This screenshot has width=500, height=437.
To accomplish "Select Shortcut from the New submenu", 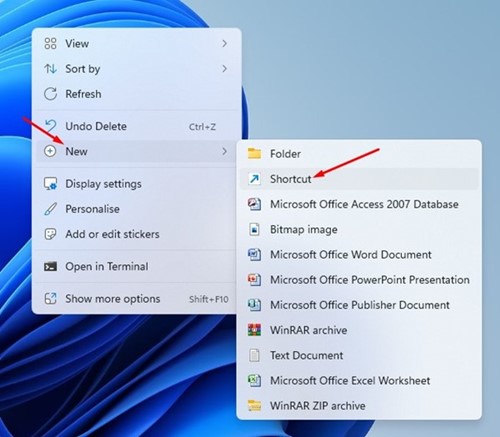I will click(359, 179).
